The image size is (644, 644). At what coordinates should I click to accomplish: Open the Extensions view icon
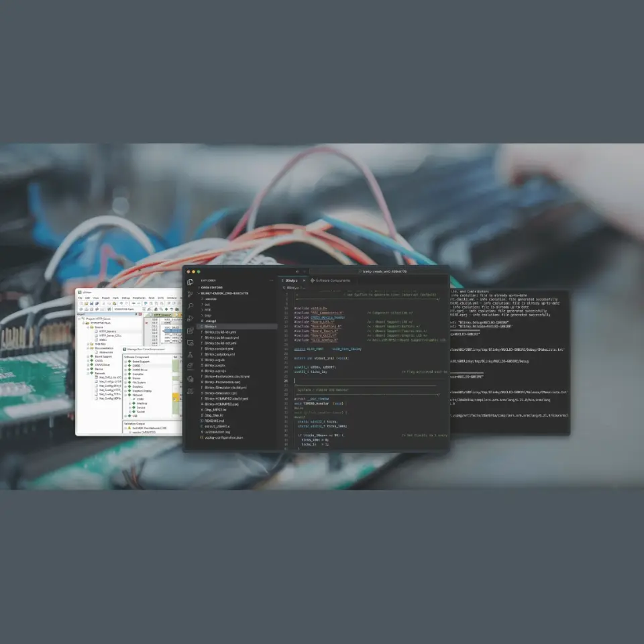(191, 330)
